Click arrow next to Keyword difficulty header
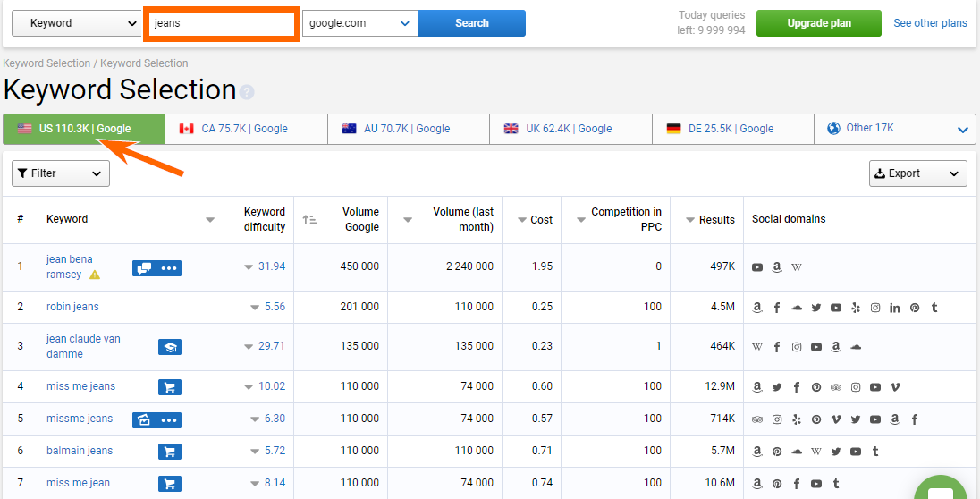980x499 pixels. click(210, 219)
